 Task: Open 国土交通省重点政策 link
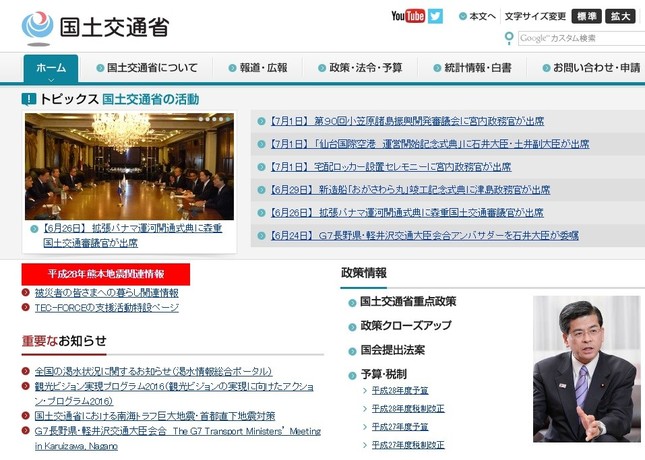[x=408, y=302]
